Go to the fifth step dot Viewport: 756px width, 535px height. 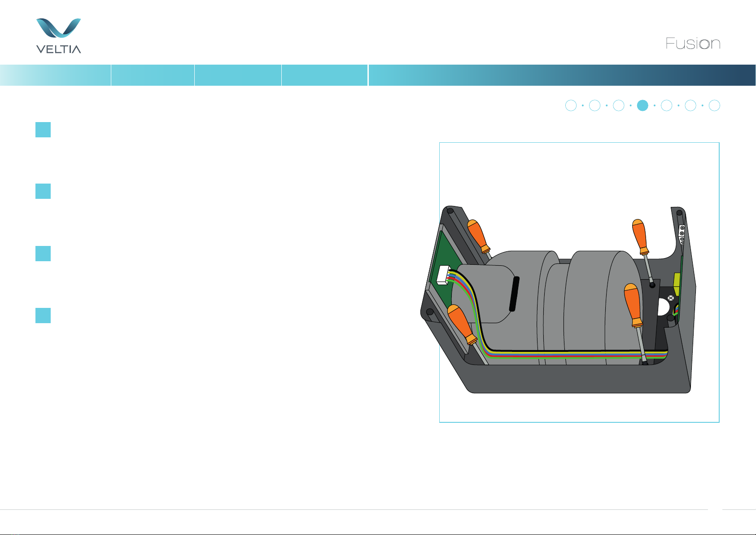[666, 105]
